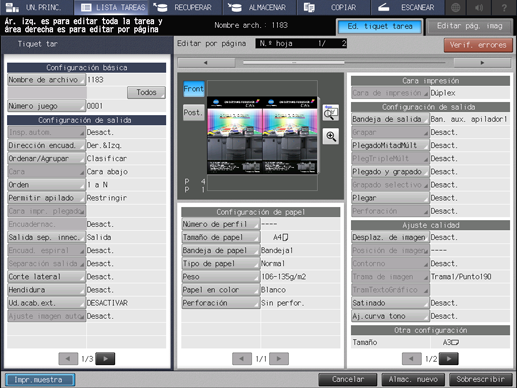Click Almac. nuevo button
The image size is (517, 388).
(413, 379)
